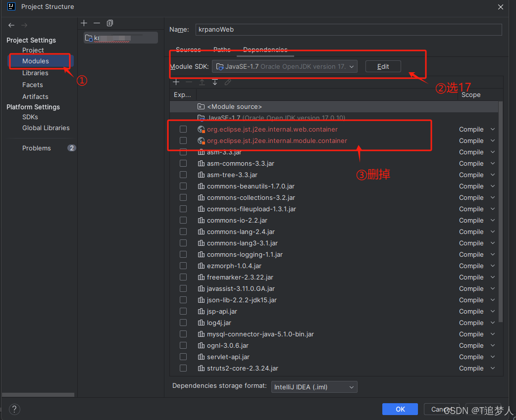Screen dimensions: 516x420
Task: Add a dependency with the plus icon
Action: pos(176,82)
